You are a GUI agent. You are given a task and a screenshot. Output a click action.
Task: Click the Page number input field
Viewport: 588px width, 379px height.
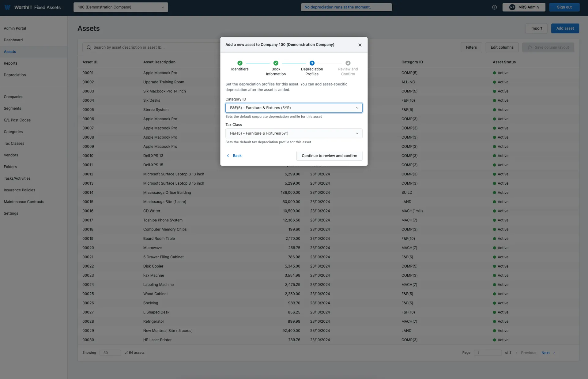pos(488,353)
